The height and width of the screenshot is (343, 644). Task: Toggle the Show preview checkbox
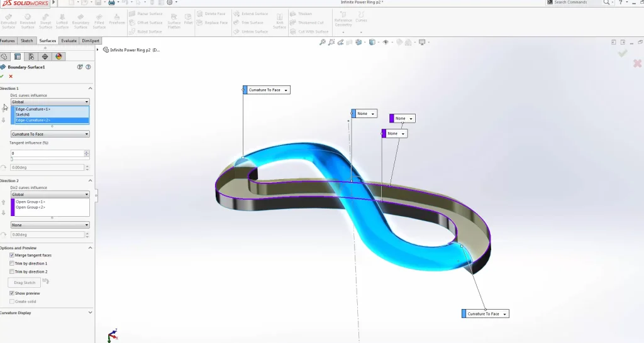pos(12,293)
